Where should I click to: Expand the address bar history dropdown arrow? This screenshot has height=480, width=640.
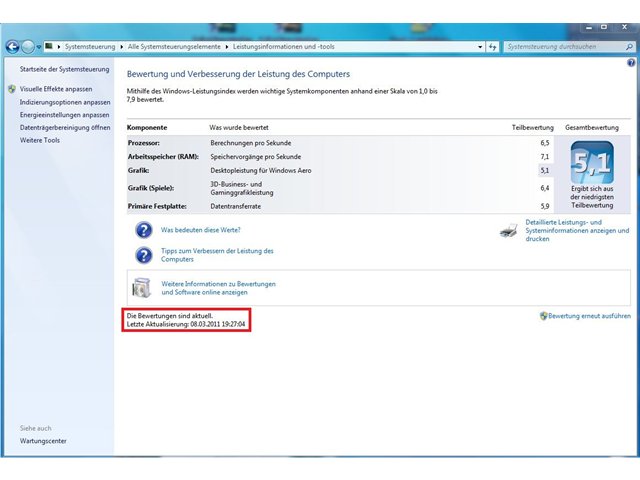pyautogui.click(x=480, y=47)
